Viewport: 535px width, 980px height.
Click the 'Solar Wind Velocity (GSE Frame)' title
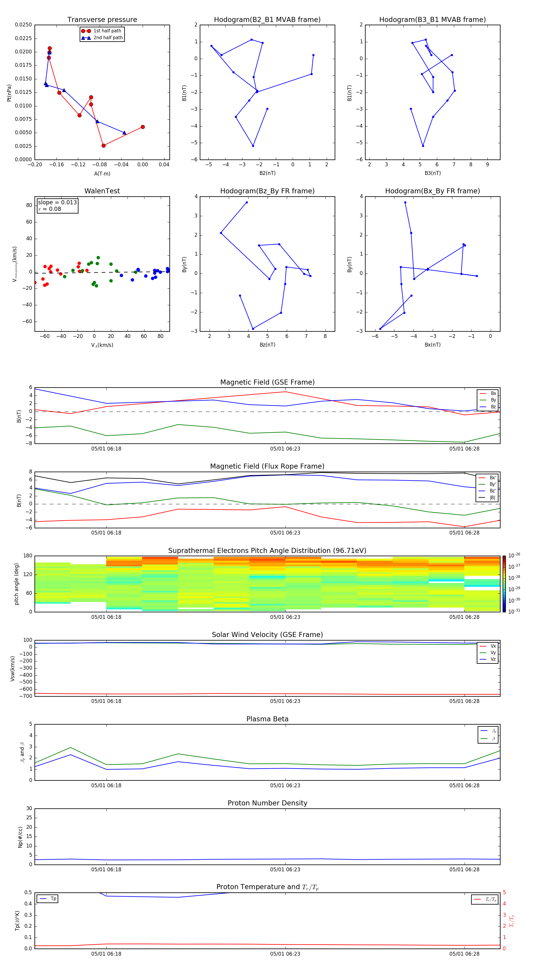[x=267, y=635]
